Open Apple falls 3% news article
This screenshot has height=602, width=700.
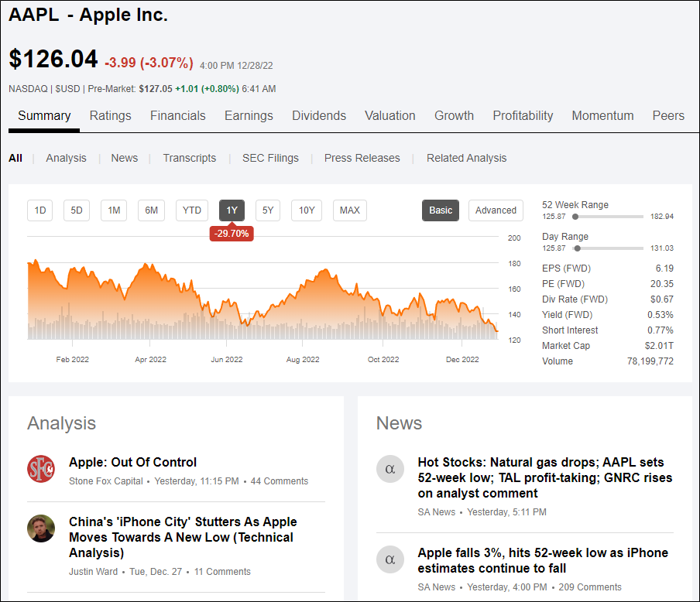pyautogui.click(x=543, y=560)
